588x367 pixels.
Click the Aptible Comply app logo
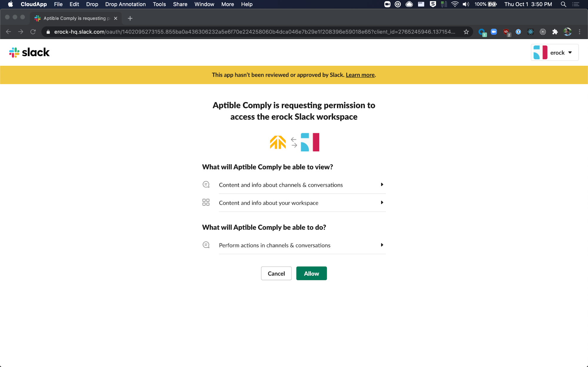pyautogui.click(x=277, y=142)
